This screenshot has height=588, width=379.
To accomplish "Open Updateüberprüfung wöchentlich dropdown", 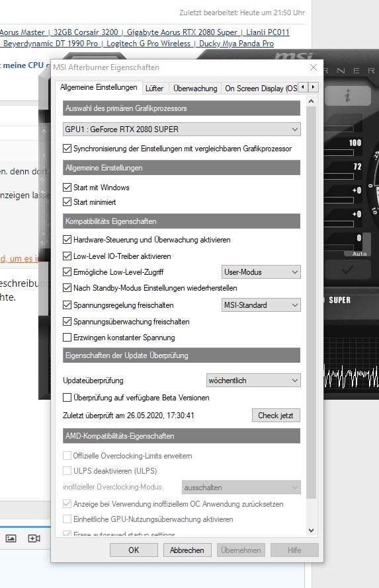I will pyautogui.click(x=253, y=381).
